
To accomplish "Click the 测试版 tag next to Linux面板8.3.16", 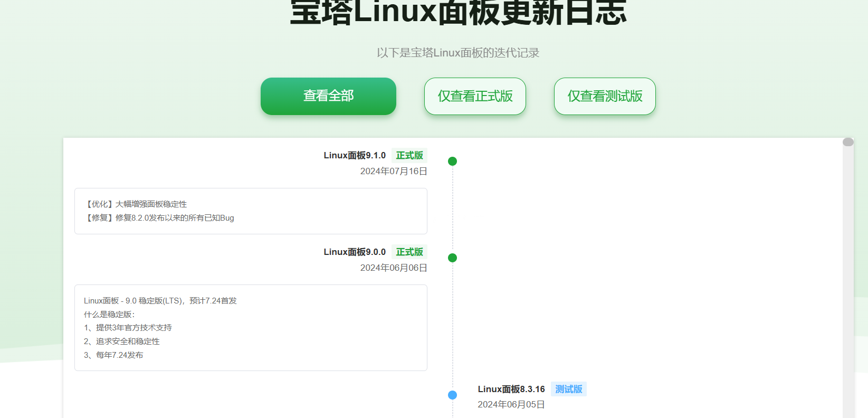I will pos(569,389).
